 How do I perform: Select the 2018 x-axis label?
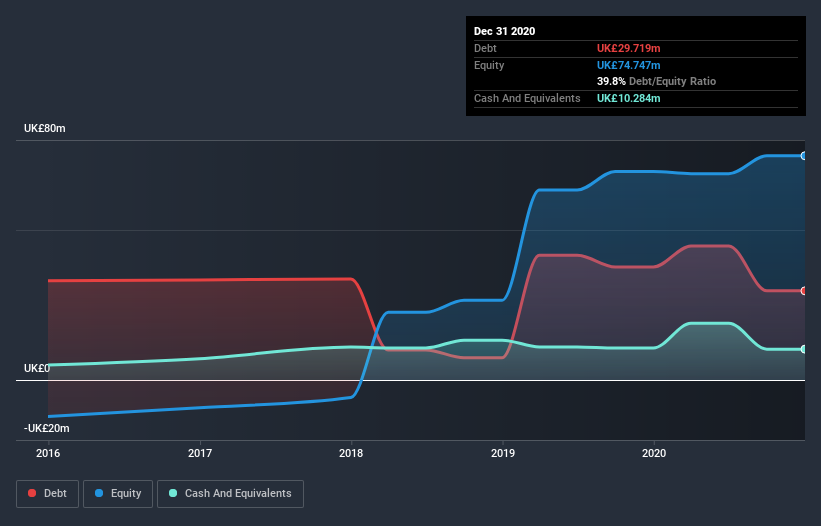[351, 453]
